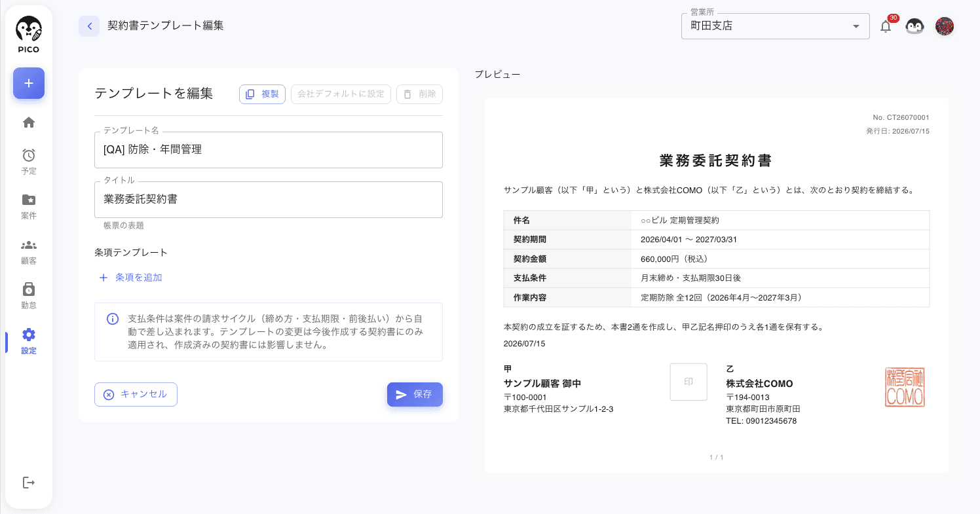
Task: Go back with the chevron arrow
Action: (89, 26)
